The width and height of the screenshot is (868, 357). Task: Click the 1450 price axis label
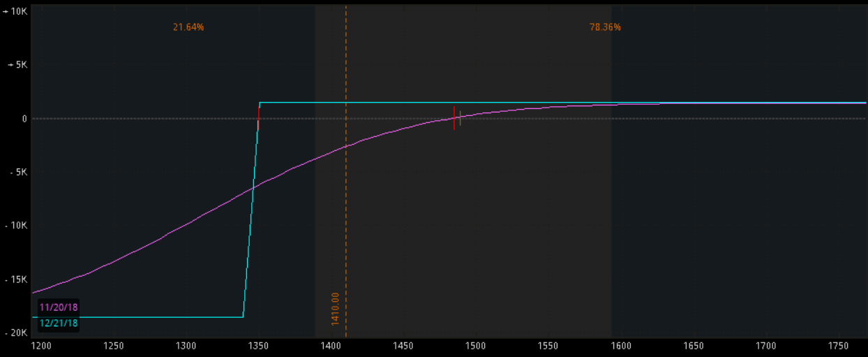403,346
